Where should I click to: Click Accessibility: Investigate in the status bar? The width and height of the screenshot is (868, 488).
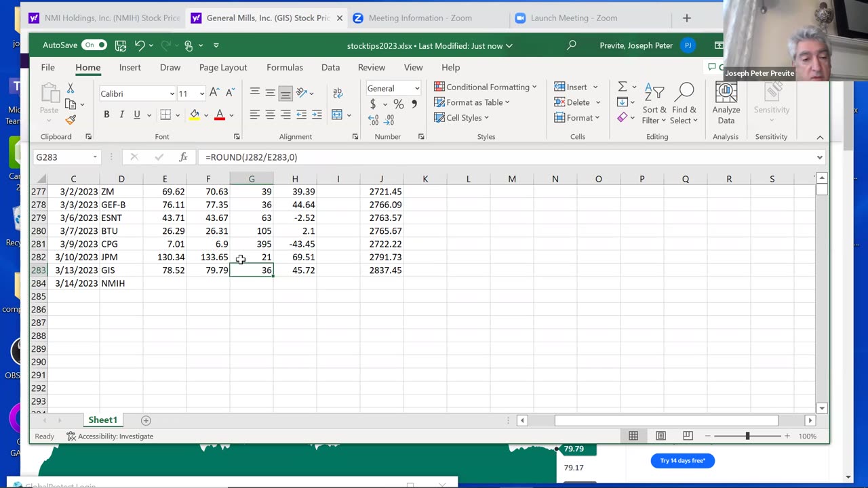coord(110,436)
